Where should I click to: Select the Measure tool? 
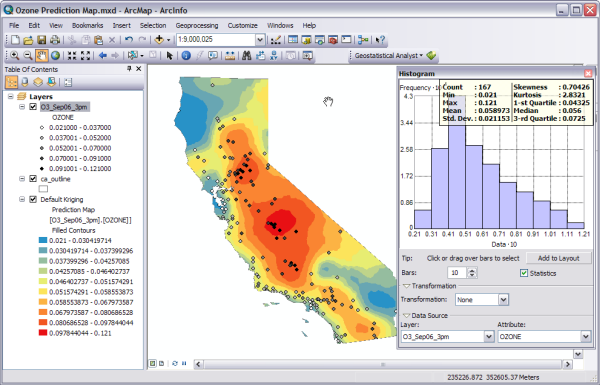(x=230, y=56)
